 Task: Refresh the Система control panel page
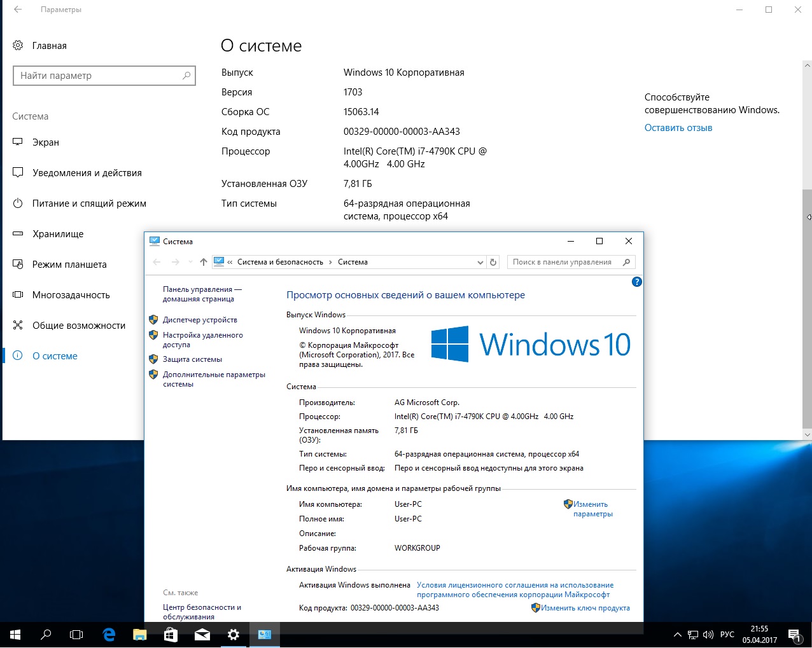tap(493, 262)
